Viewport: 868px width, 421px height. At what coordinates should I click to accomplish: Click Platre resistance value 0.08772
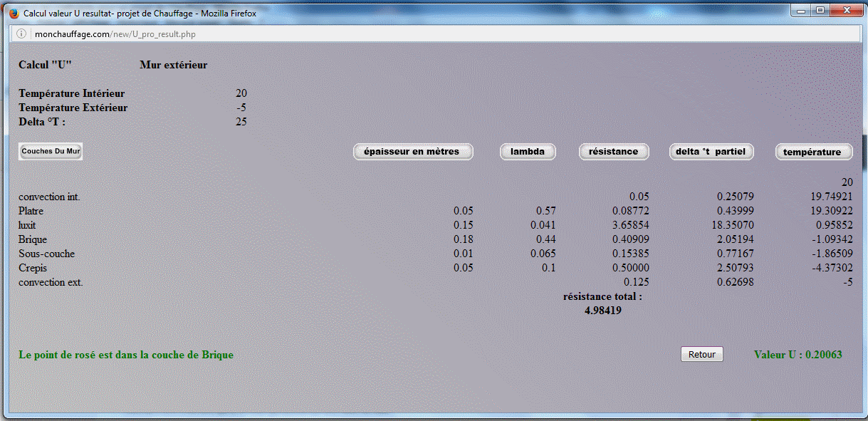631,211
